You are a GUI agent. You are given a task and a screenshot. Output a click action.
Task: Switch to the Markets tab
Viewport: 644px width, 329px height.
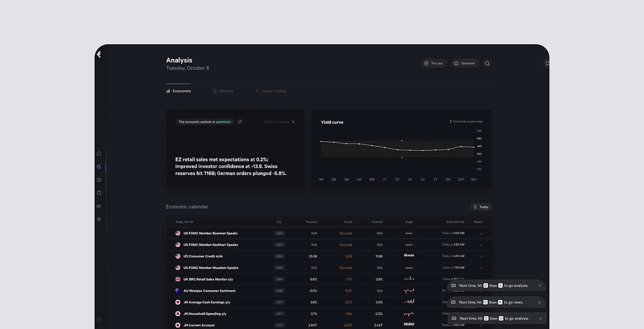coord(223,91)
